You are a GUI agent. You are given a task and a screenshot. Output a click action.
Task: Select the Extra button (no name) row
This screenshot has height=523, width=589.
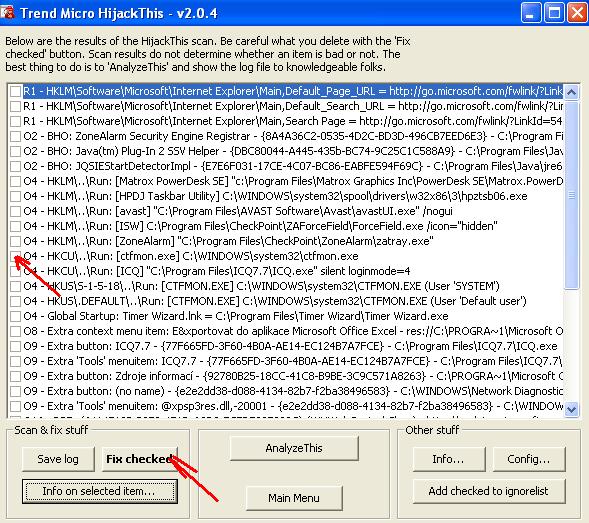click(293, 391)
